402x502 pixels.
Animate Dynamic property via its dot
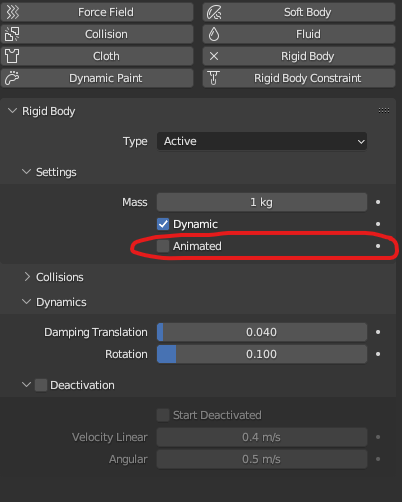(378, 224)
